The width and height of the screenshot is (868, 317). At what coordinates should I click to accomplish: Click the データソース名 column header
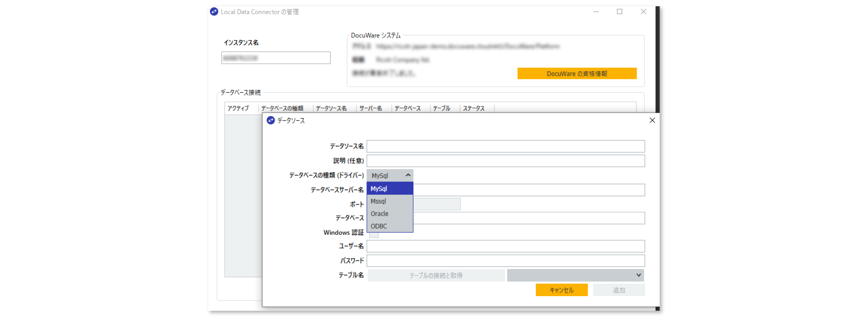335,108
